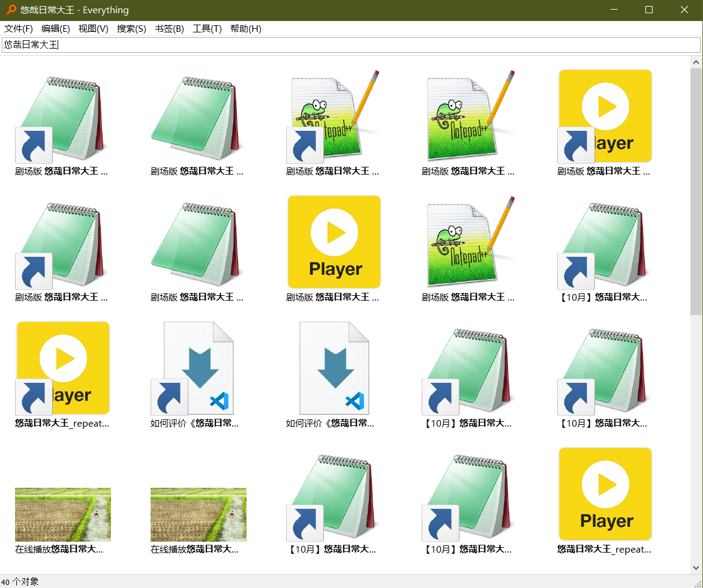
Task: Select the non-shortcut VS Code file icon 如何评价
Action: (334, 368)
